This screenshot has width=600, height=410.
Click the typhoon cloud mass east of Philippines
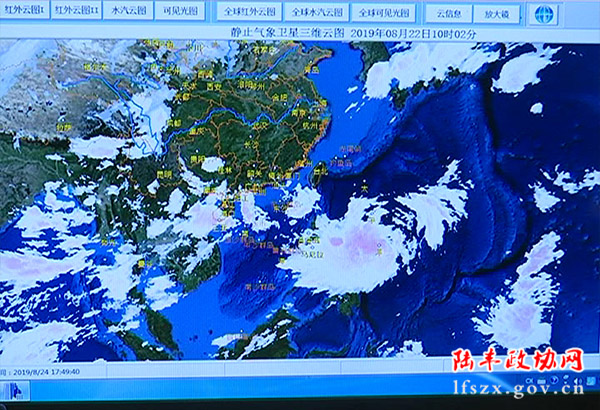tap(357, 245)
